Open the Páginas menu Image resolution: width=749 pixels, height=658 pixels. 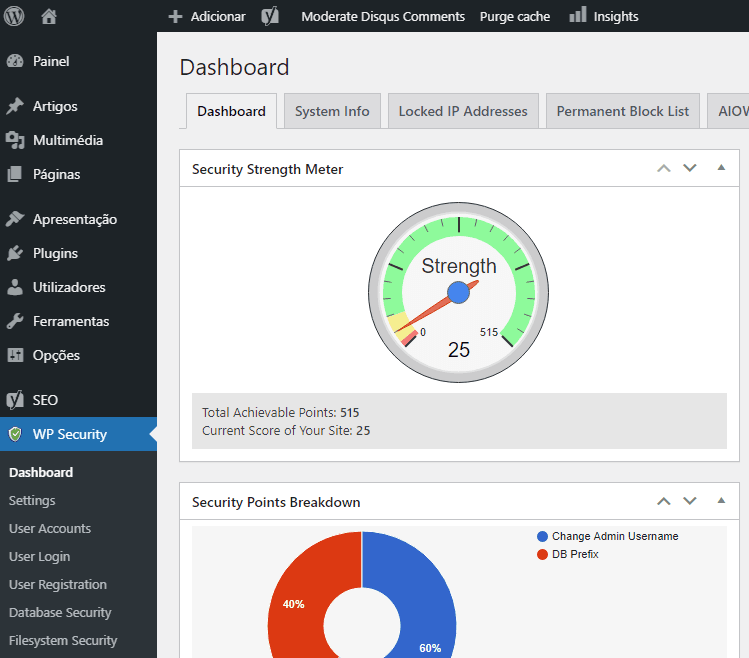click(x=56, y=174)
